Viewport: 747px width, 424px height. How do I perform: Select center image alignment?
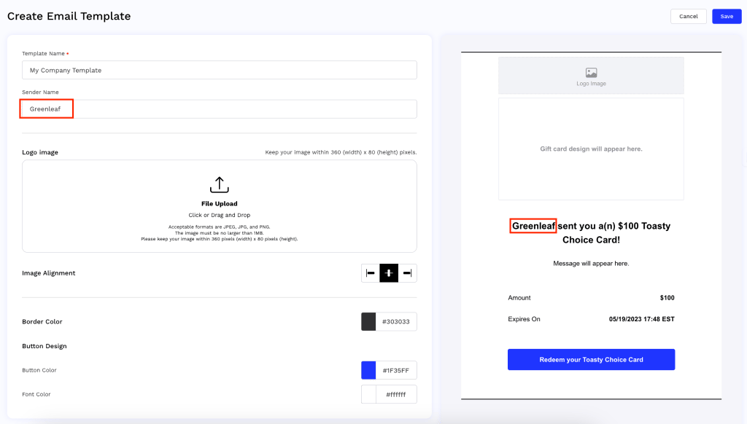pyautogui.click(x=389, y=273)
